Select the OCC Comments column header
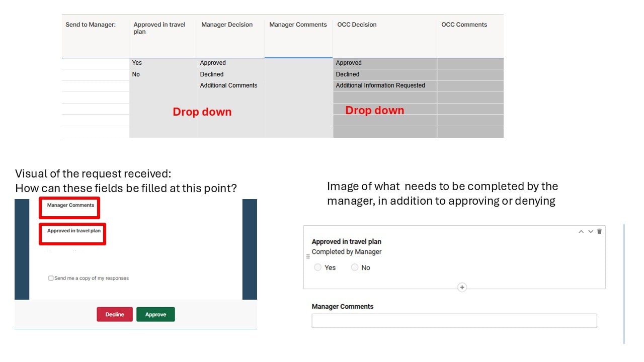 (x=470, y=36)
